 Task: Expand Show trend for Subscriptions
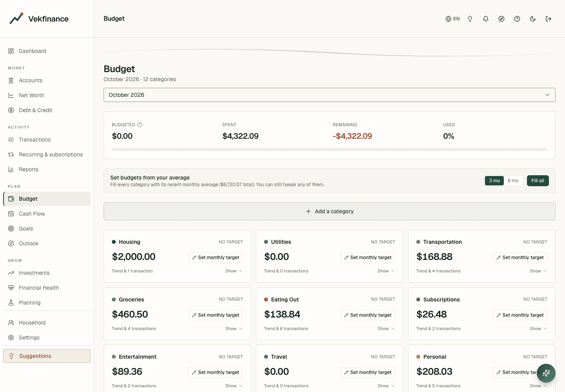pos(538,328)
